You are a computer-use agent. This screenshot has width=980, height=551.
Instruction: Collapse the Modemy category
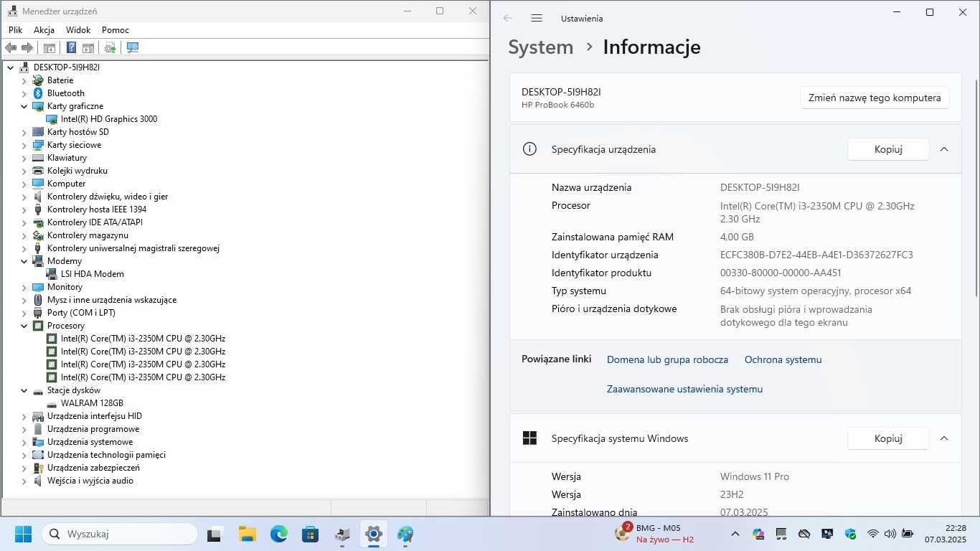coord(24,261)
